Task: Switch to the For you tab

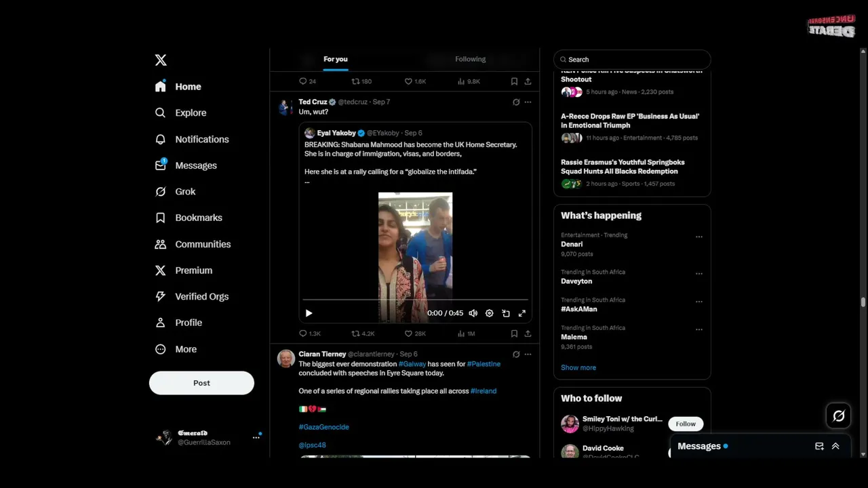Action: click(x=335, y=59)
